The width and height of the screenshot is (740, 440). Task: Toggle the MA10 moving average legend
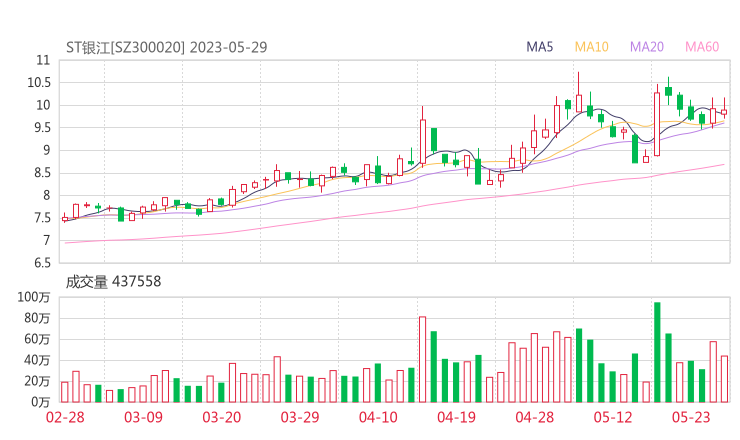pyautogui.click(x=592, y=47)
